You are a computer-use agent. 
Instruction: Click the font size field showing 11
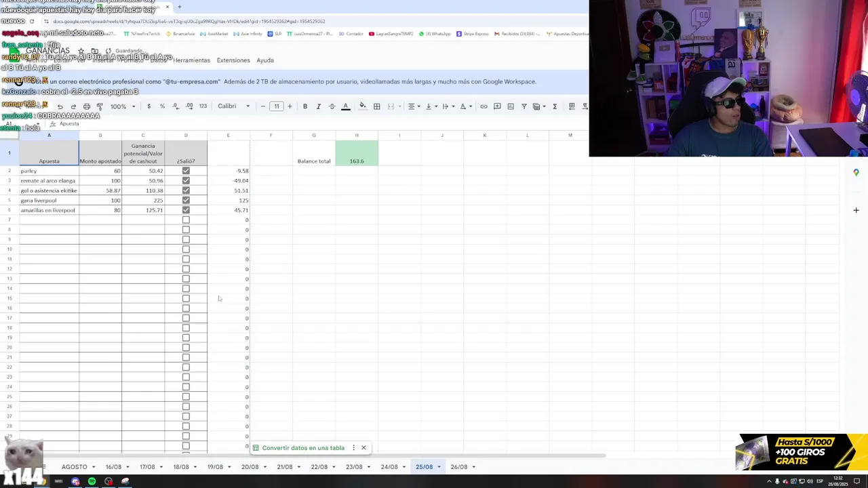[277, 106]
